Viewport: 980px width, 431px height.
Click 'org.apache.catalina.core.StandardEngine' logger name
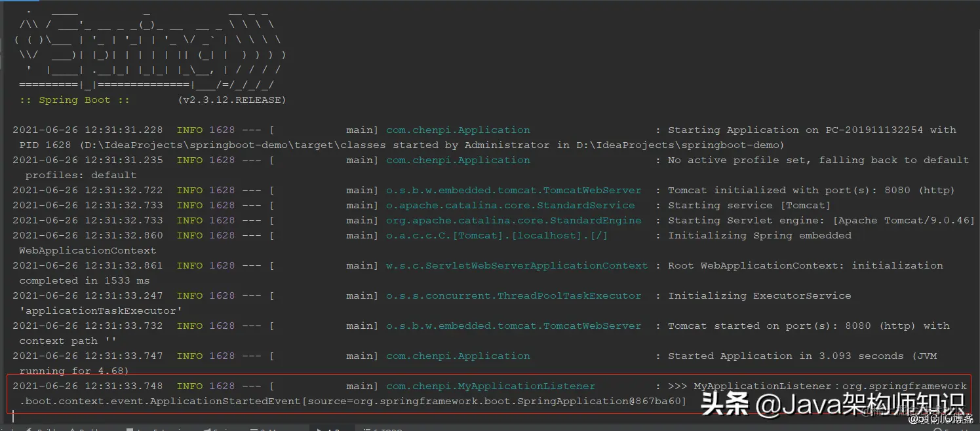click(x=514, y=221)
